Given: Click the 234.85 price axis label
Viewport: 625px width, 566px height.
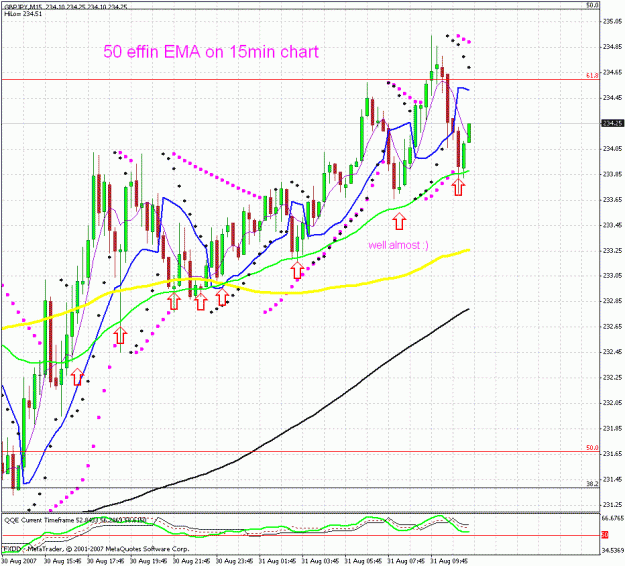Looking at the screenshot, I should [x=613, y=47].
